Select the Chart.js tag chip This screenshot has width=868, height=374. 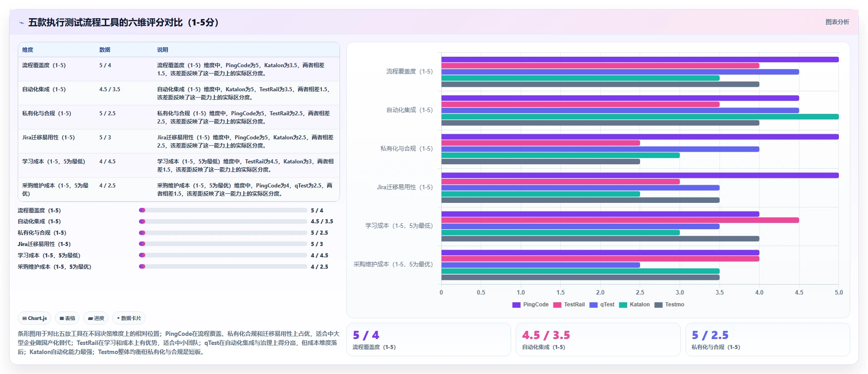tap(35, 318)
